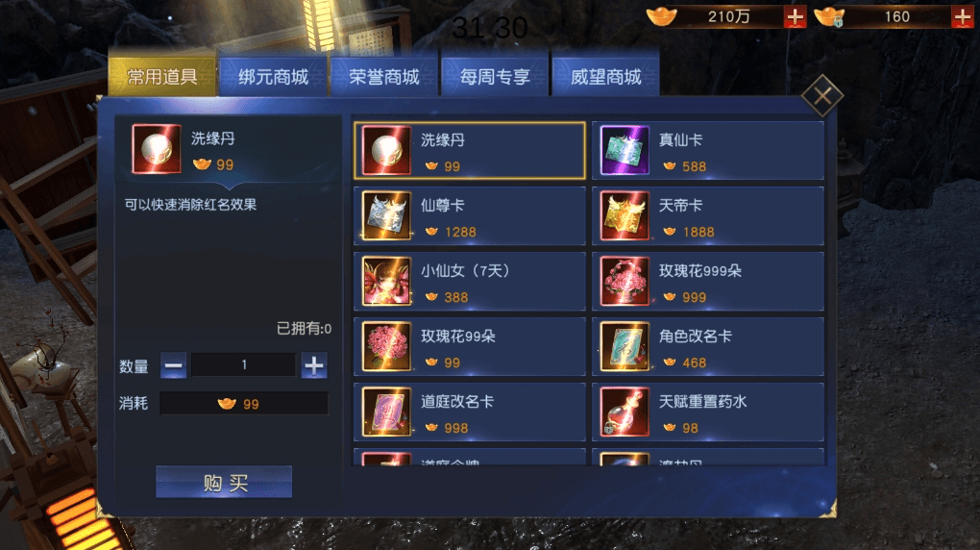Viewport: 980px width, 550px height.
Task: Pick the 道庭改名卡 item icon
Action: pos(387,412)
